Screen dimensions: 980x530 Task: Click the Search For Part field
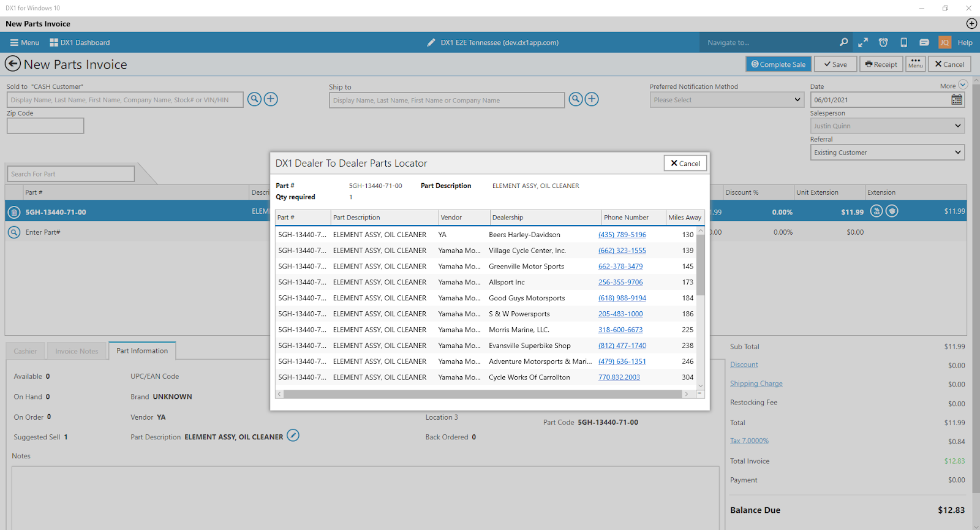tap(70, 174)
